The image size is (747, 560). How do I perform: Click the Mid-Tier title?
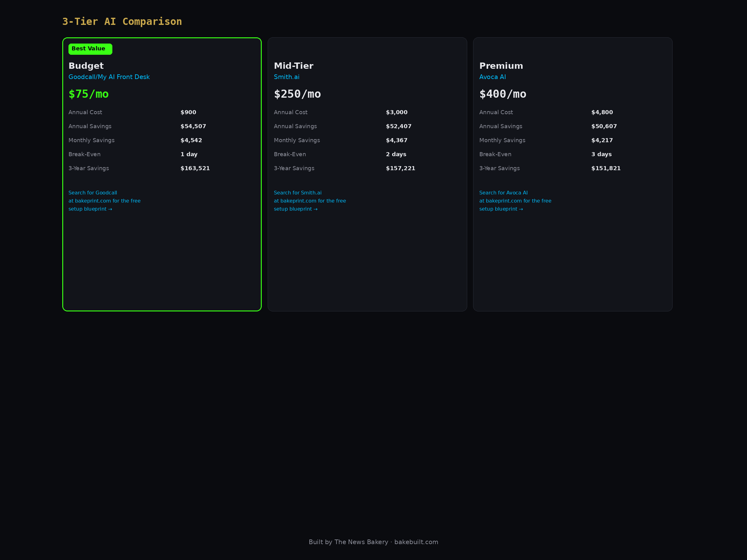pos(294,66)
